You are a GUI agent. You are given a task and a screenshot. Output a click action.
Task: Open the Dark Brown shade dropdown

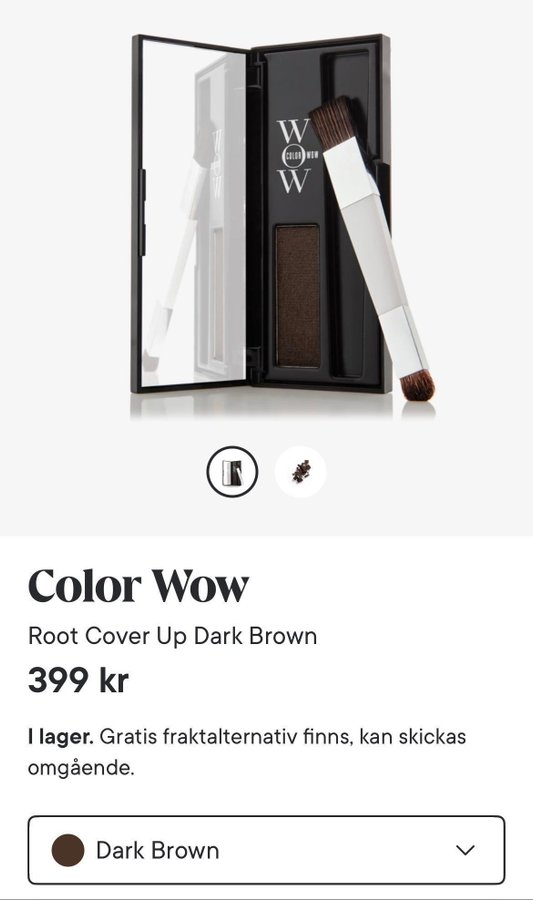click(266, 850)
